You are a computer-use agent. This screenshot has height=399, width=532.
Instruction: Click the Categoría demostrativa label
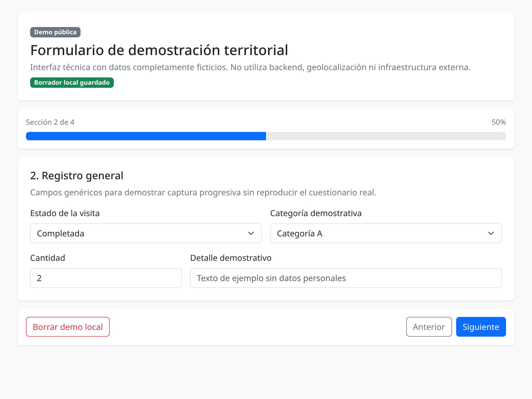pyautogui.click(x=316, y=213)
